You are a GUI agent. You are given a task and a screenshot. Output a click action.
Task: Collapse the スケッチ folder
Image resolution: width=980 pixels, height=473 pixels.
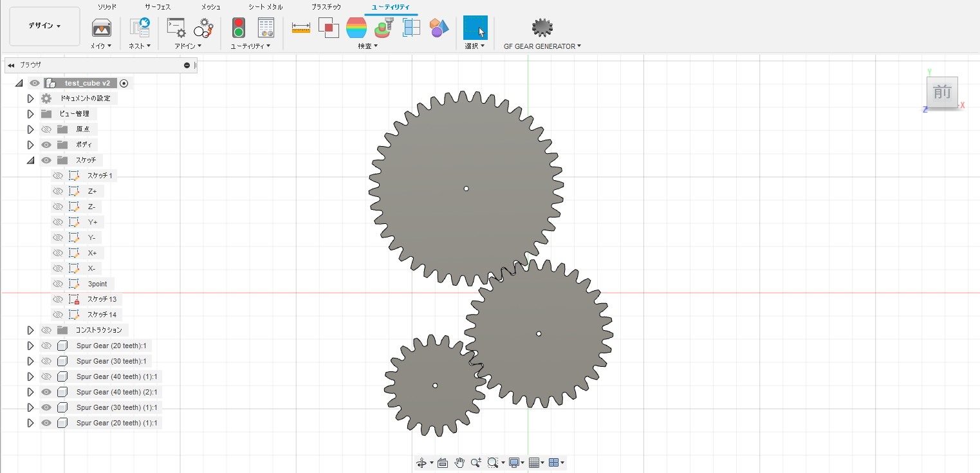tap(30, 160)
